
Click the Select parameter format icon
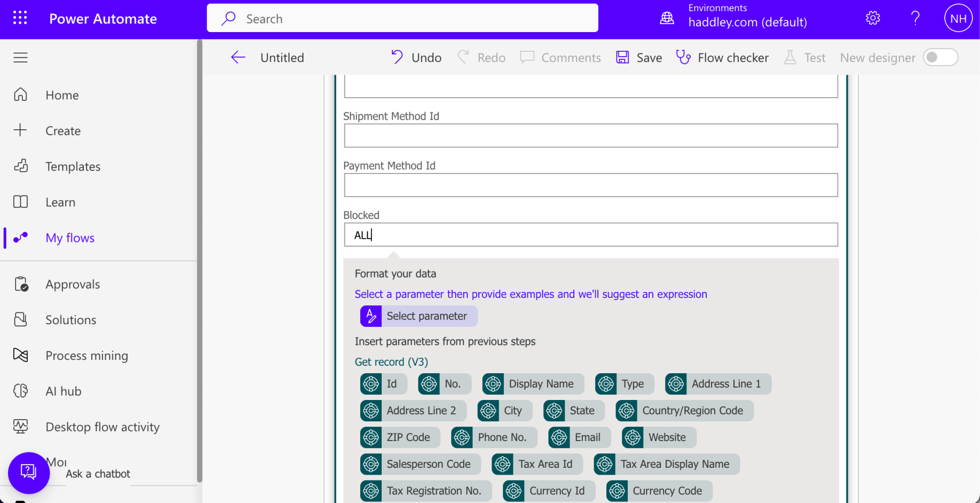371,316
